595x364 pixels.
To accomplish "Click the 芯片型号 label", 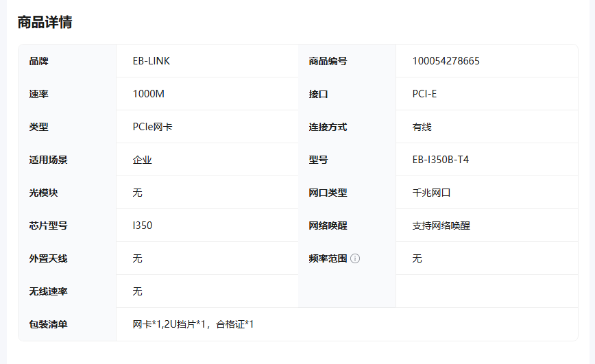I will tap(48, 226).
